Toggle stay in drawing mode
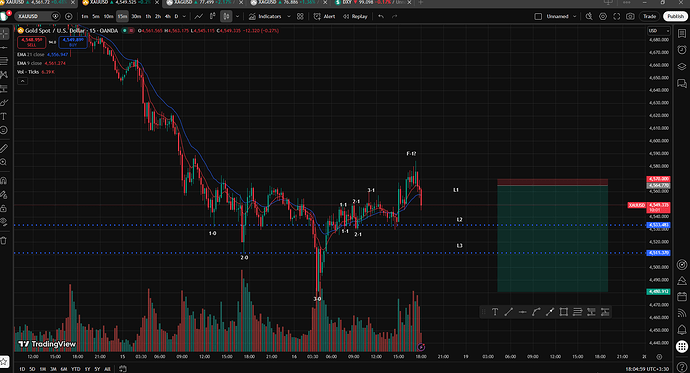Viewport: 690px width, 373px height. click(4, 194)
